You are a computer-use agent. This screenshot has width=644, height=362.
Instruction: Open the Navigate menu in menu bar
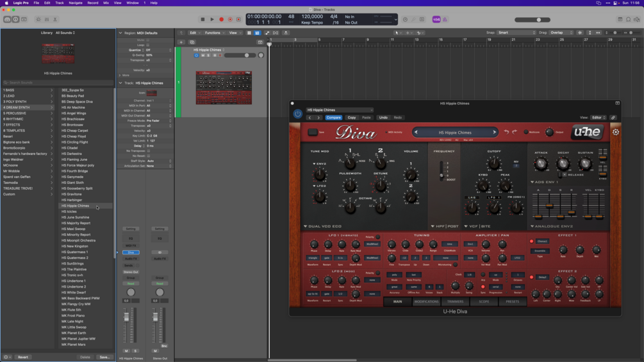tap(75, 3)
